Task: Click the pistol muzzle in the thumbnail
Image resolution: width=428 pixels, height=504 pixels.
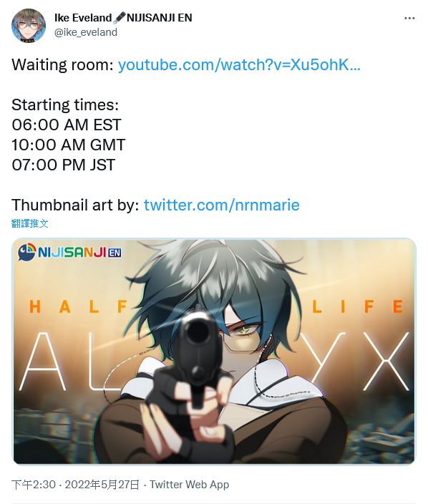Action: click(197, 331)
